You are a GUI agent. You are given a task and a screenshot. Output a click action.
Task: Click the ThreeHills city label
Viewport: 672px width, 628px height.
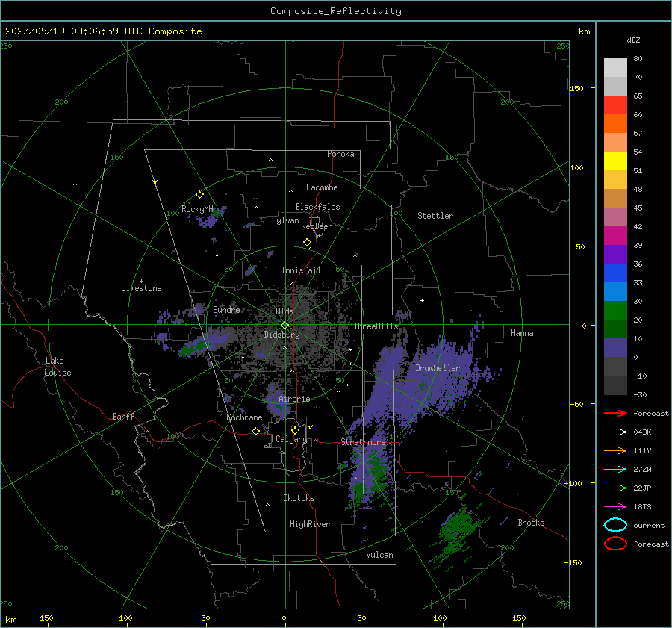(376, 326)
